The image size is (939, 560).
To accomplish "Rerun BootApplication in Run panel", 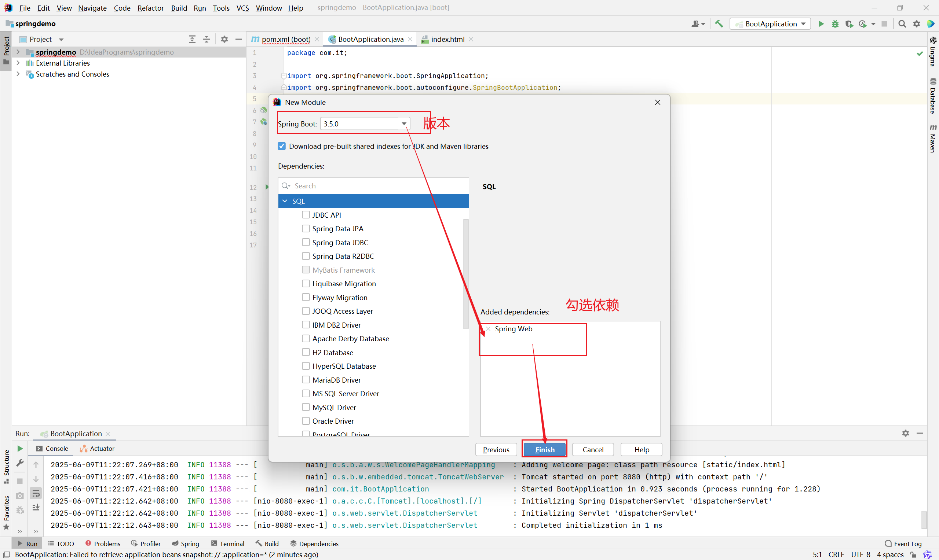I will [x=20, y=448].
